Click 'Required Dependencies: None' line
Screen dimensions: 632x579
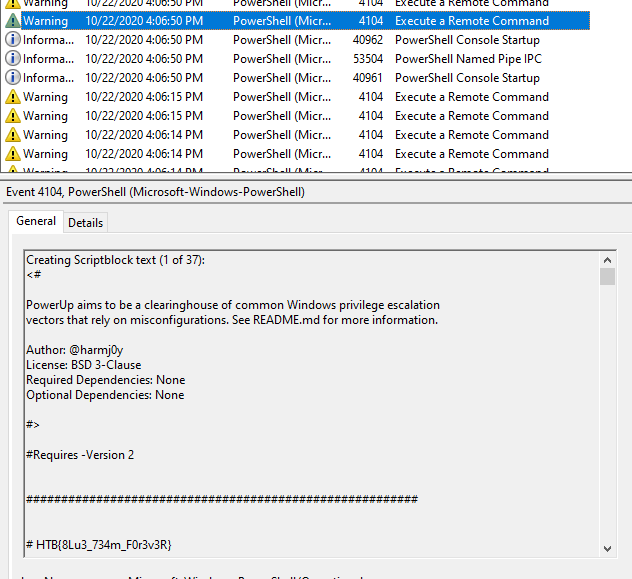tap(106, 380)
